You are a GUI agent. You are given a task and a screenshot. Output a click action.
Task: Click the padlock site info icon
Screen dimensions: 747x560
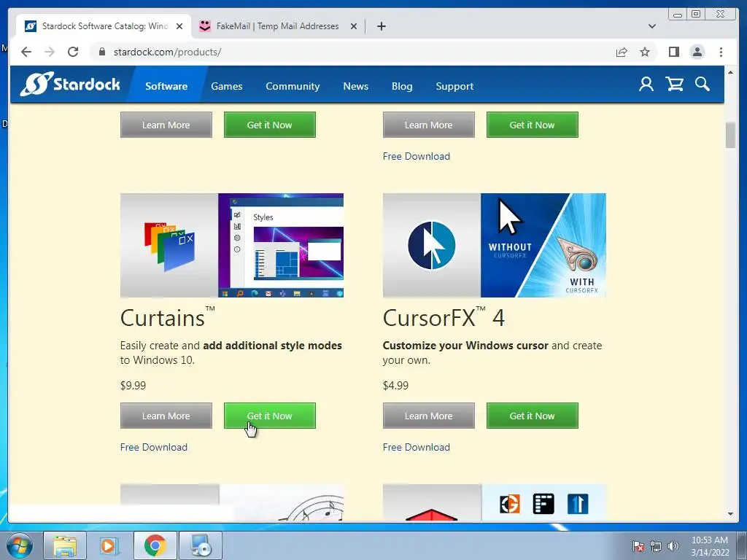pos(101,52)
